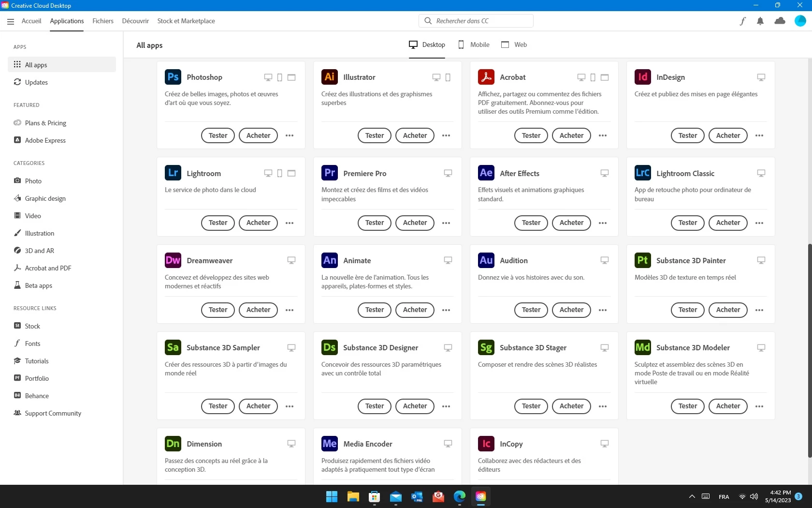Click the Substance 3D Designer icon
Screen dimensions: 812x508
[330, 347]
